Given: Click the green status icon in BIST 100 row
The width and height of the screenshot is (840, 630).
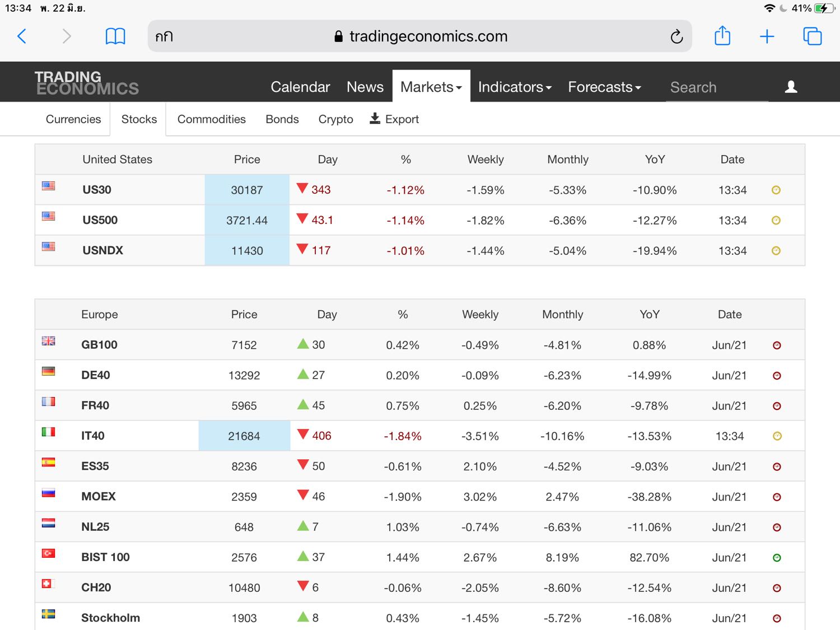Looking at the screenshot, I should click(777, 558).
